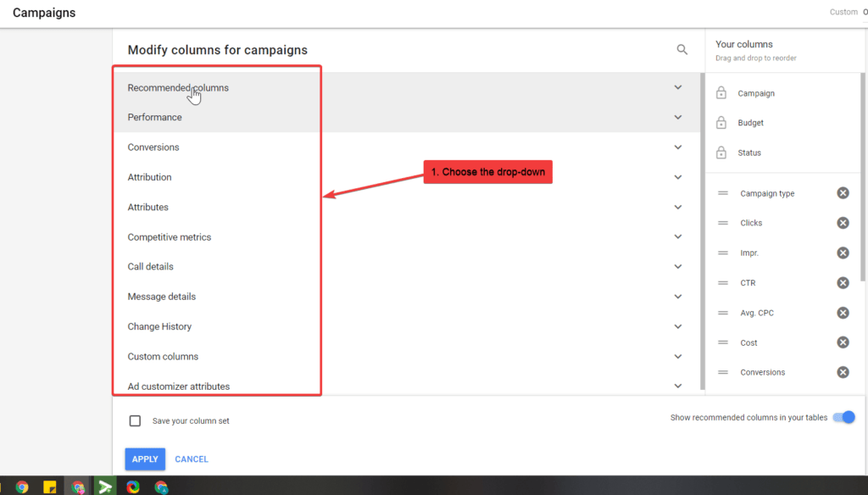Remove the Conversions column
Image resolution: width=868 pixels, height=495 pixels.
[843, 371]
